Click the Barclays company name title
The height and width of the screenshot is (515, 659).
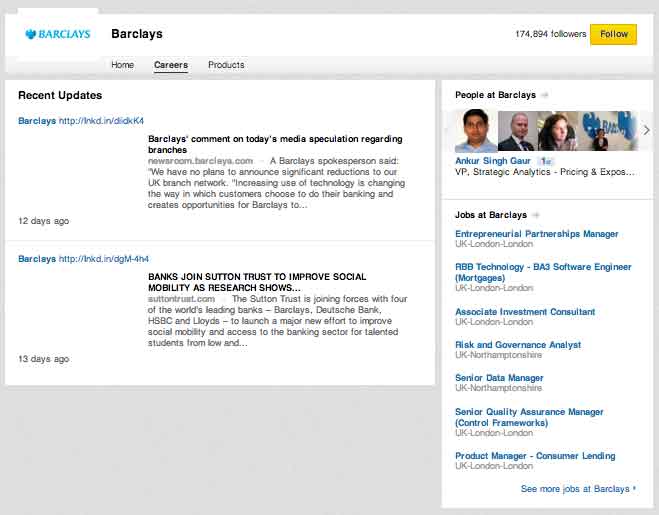(x=137, y=34)
